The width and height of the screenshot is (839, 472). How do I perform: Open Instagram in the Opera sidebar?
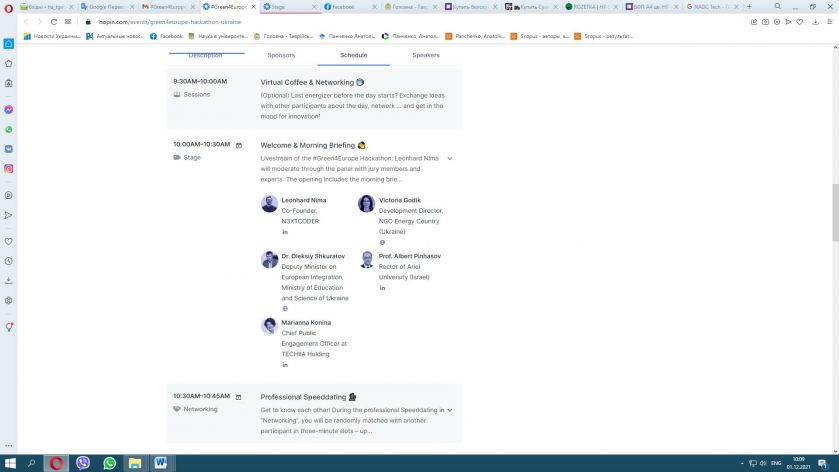coord(9,169)
